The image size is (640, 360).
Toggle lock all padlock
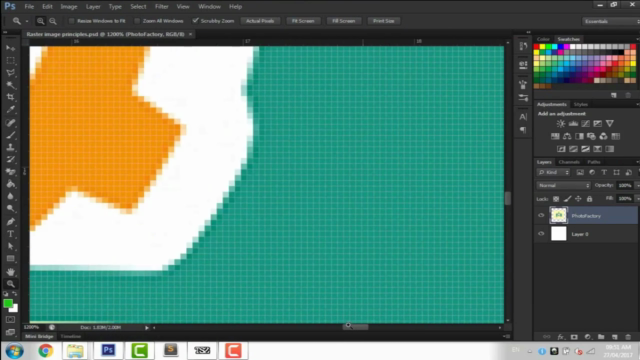click(589, 199)
